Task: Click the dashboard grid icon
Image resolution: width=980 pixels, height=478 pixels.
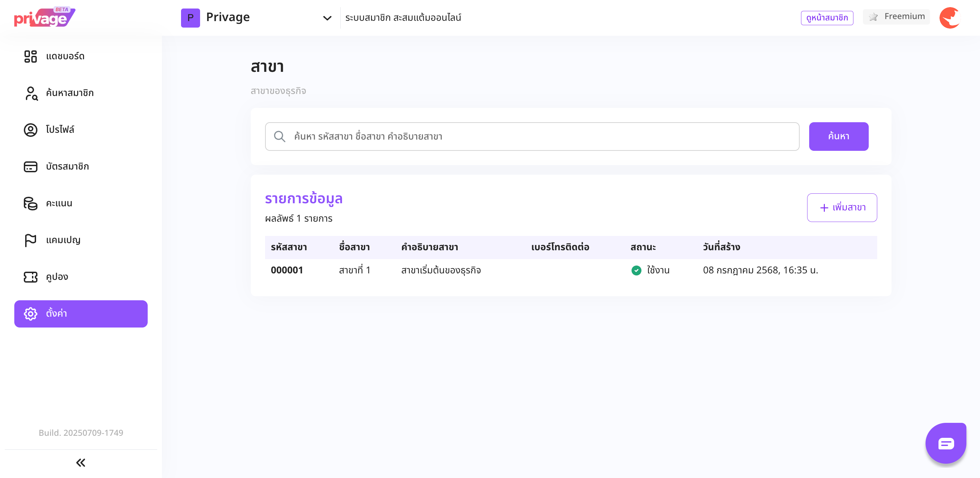Action: (x=30, y=56)
